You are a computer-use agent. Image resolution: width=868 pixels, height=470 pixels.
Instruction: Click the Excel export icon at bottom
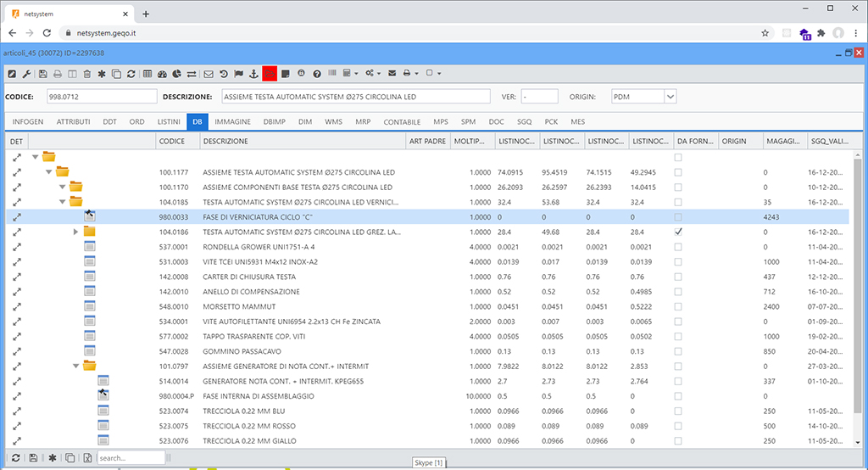click(x=87, y=458)
